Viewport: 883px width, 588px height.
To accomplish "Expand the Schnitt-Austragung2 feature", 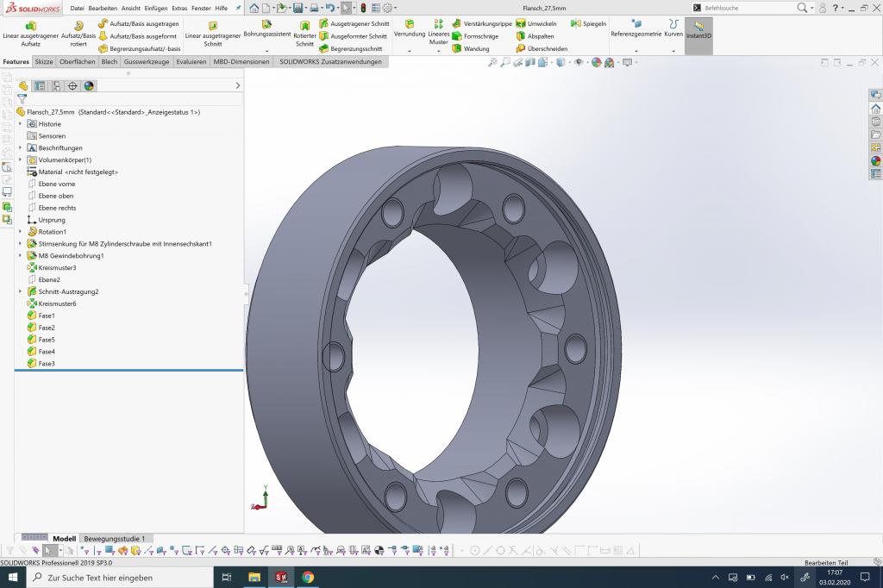I will click(x=20, y=291).
